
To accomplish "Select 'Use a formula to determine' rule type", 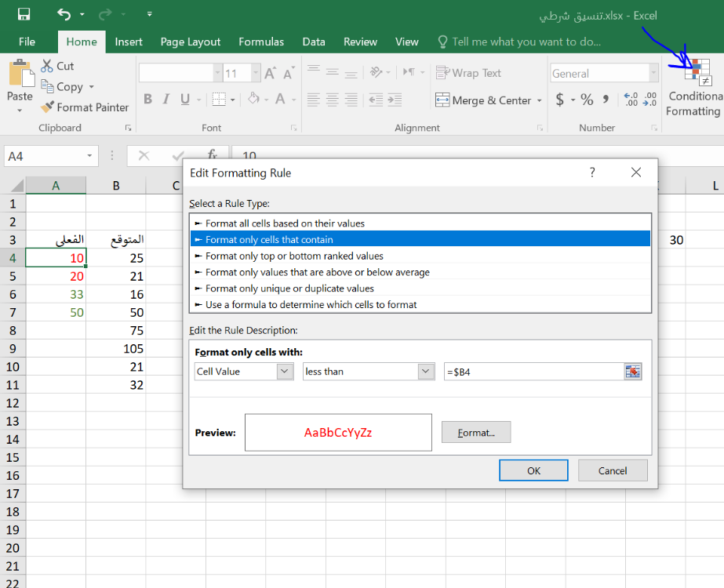I will tap(311, 304).
